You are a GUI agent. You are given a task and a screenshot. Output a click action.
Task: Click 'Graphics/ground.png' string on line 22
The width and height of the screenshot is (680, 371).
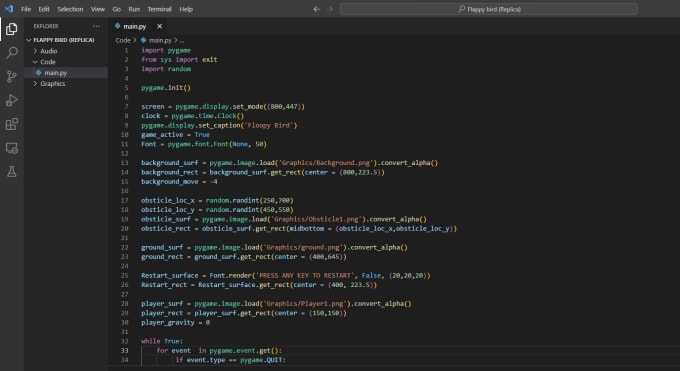[303, 247]
